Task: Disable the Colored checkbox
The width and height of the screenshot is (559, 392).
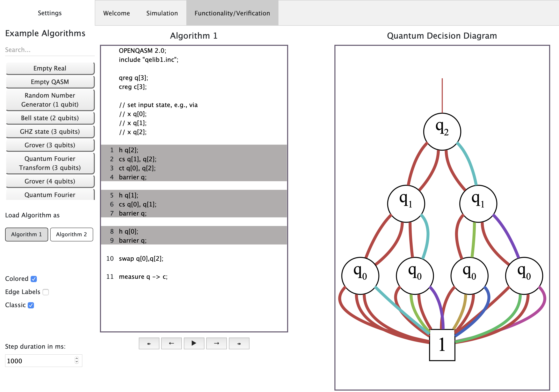Action: [x=34, y=279]
